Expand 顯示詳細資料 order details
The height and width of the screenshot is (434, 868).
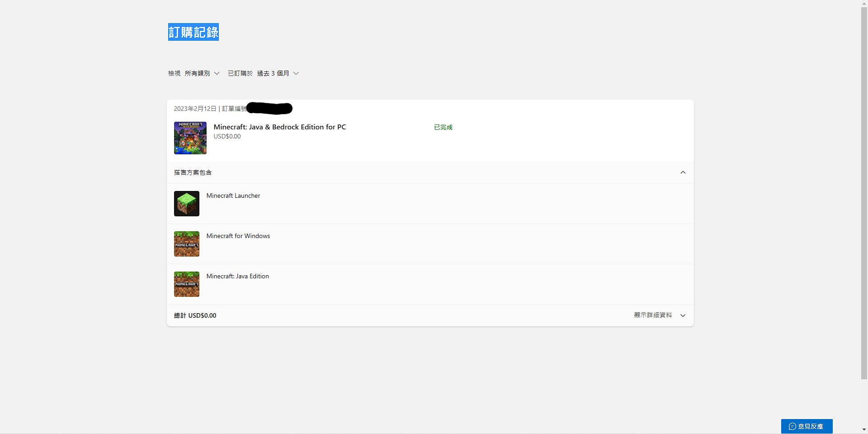coord(659,315)
